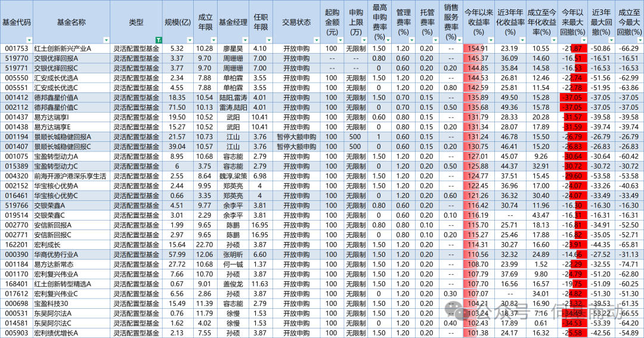Select fund code cell 005550
This screenshot has height=338, width=644.
coord(17,78)
